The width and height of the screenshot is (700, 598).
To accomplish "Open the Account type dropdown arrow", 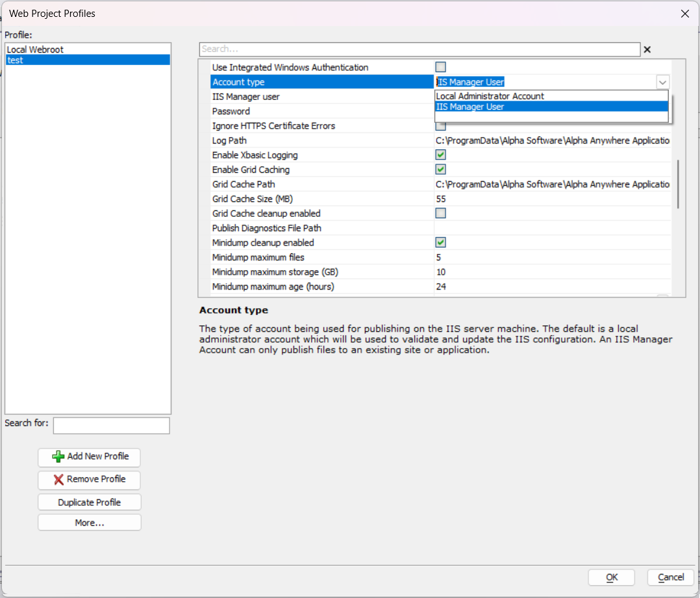I will pyautogui.click(x=662, y=82).
